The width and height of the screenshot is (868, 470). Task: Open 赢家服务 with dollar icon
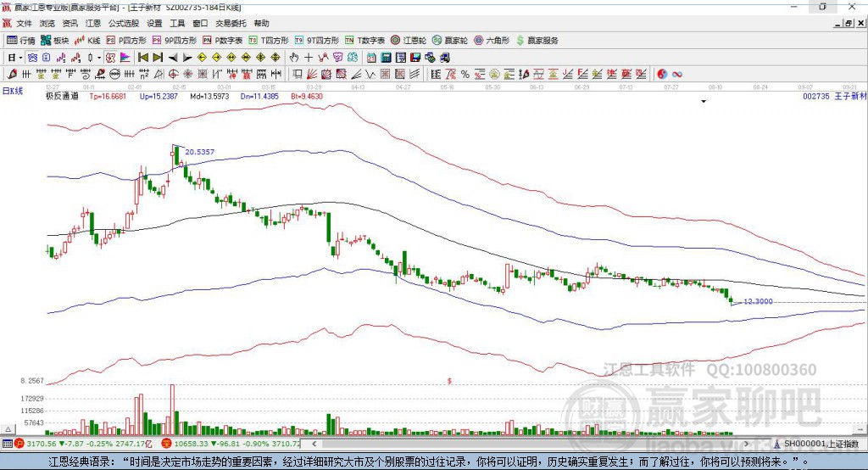pos(537,41)
